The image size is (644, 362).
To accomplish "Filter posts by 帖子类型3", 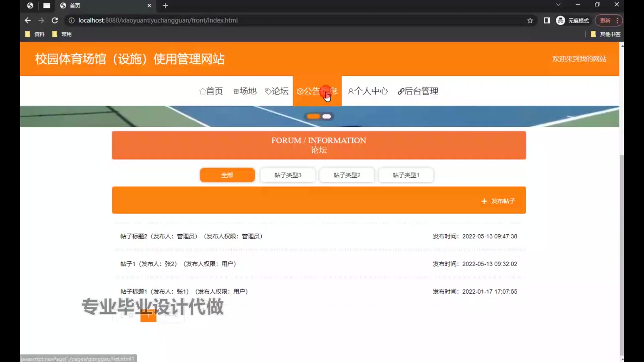I will (x=287, y=175).
